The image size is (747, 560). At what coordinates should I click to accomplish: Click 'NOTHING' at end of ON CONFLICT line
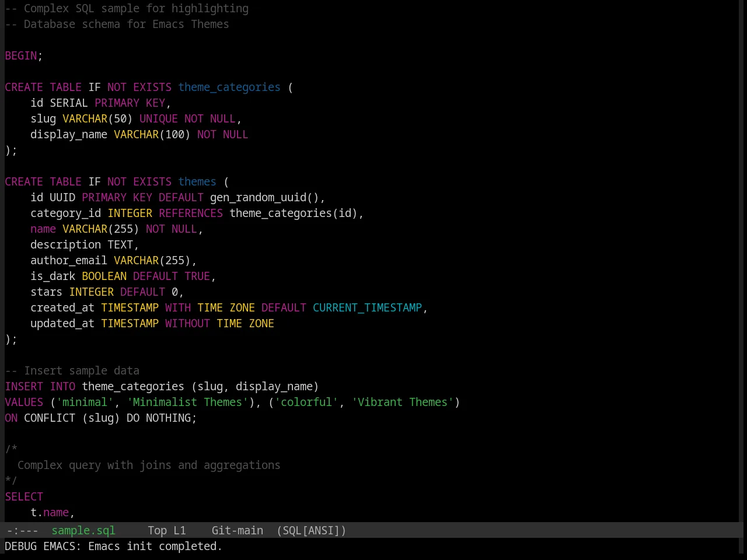(x=168, y=418)
